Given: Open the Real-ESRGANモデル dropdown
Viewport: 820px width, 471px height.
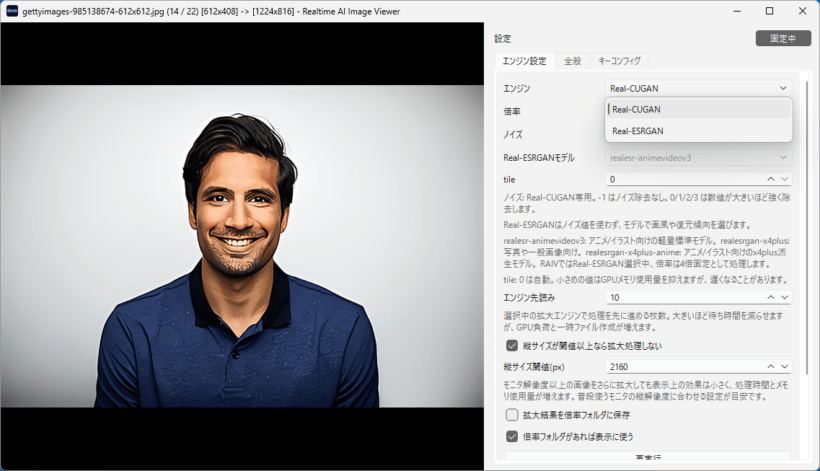Looking at the screenshot, I should (x=698, y=157).
